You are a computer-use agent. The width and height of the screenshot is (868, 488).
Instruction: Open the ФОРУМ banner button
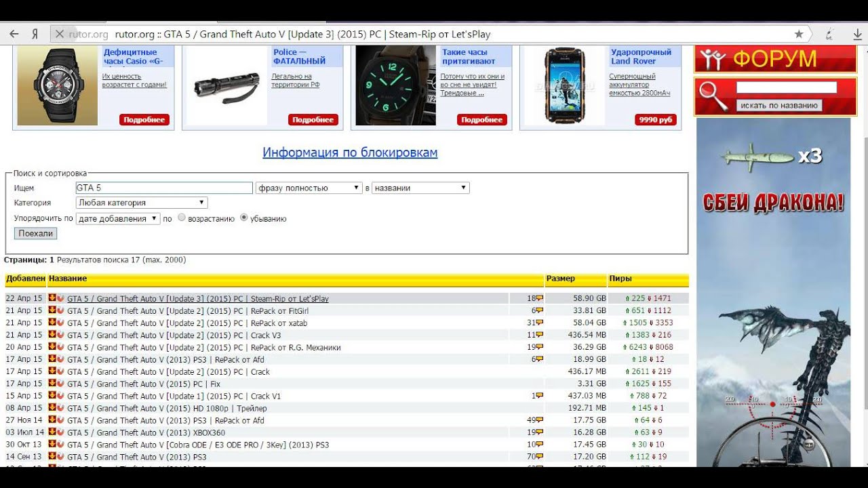[775, 59]
